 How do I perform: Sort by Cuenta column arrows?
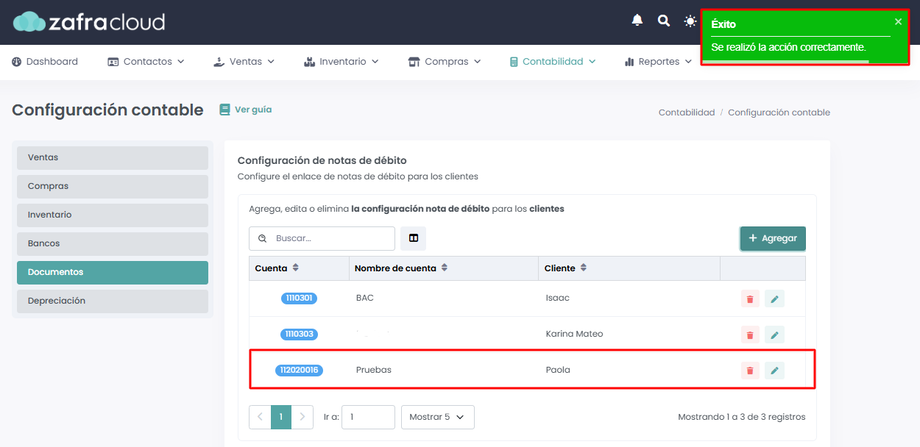pyautogui.click(x=296, y=267)
